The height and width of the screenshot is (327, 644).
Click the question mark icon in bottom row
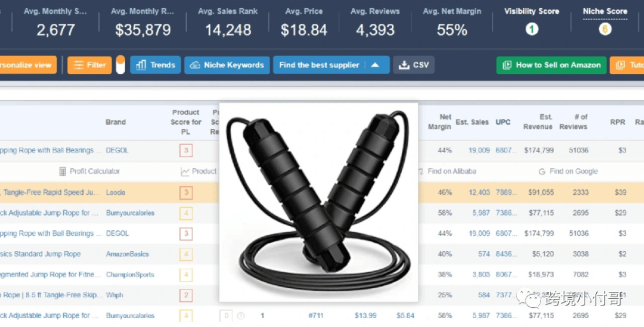click(241, 316)
